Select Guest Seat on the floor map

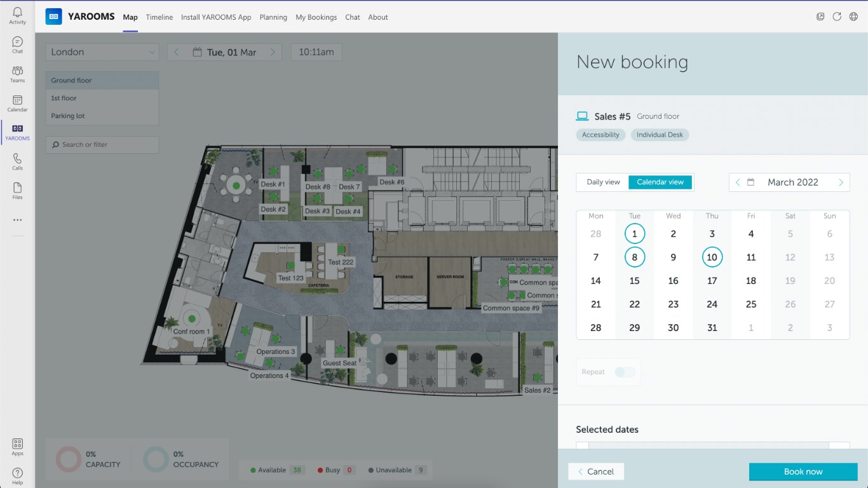click(340, 363)
